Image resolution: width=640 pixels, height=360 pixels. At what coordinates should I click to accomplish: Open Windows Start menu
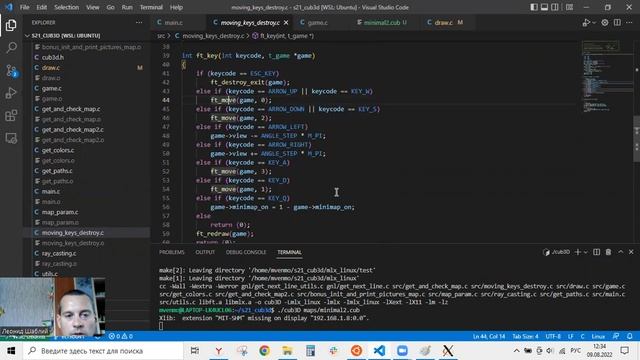[11, 351]
